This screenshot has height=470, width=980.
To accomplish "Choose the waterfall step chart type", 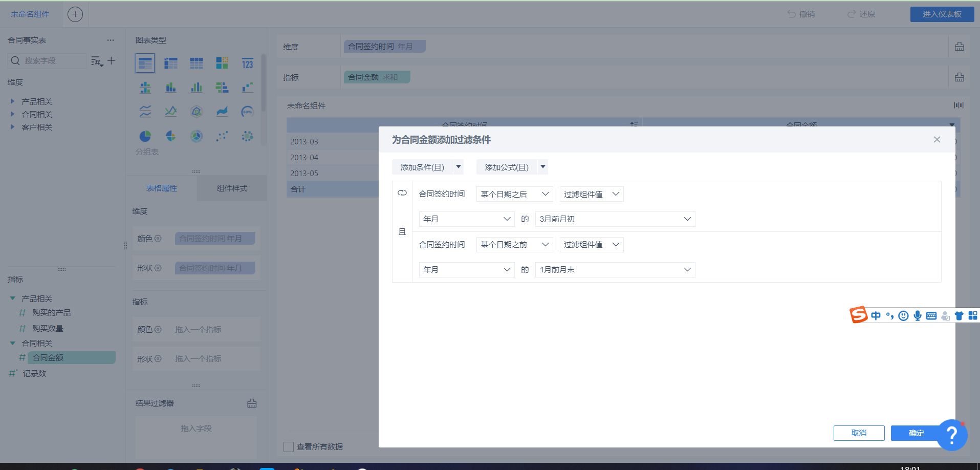I will pos(248,88).
